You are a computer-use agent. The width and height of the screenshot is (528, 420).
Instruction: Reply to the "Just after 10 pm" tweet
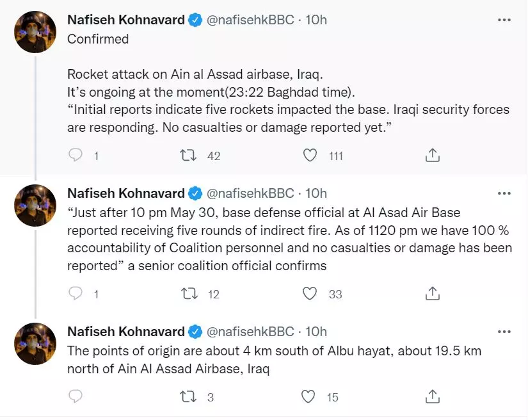pyautogui.click(x=76, y=294)
